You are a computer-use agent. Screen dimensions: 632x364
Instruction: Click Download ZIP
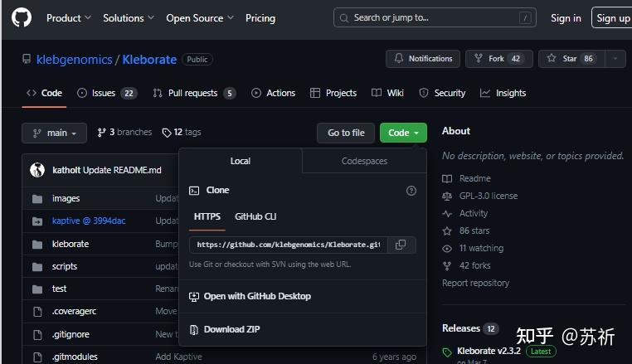(231, 329)
